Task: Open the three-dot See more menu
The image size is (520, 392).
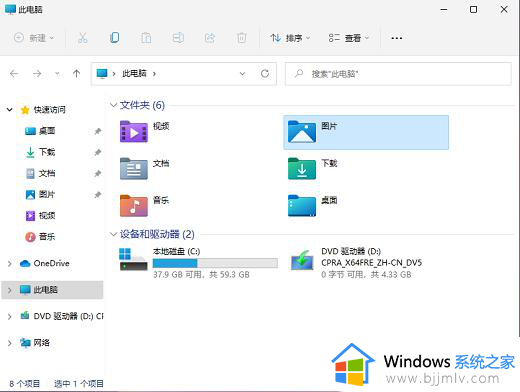Action: coord(396,38)
